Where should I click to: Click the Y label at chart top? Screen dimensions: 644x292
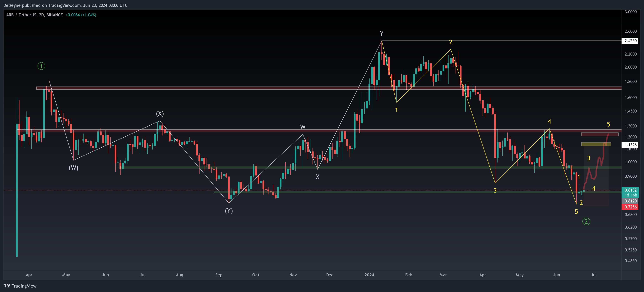pyautogui.click(x=381, y=33)
